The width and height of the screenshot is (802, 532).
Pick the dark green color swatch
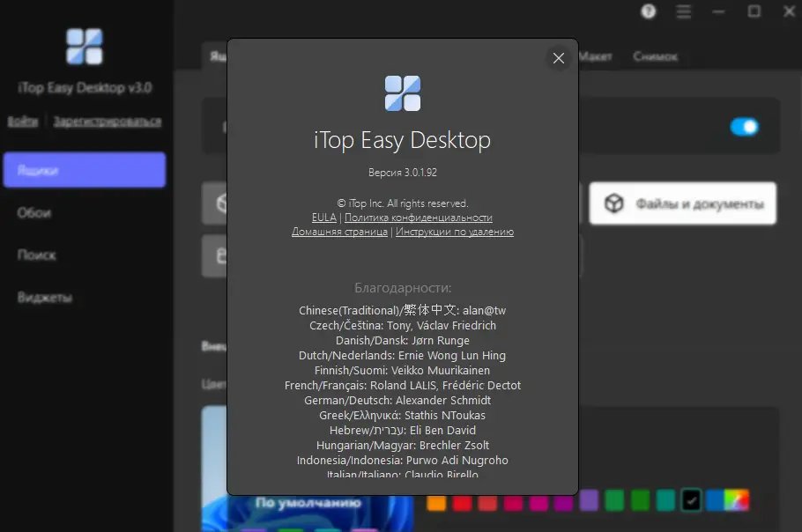click(640, 501)
